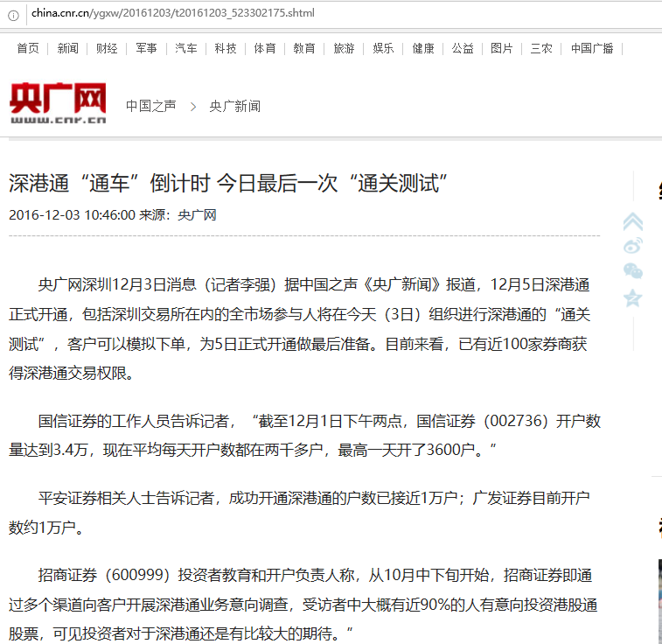Click the back-to-top double chevron icon

click(x=633, y=221)
